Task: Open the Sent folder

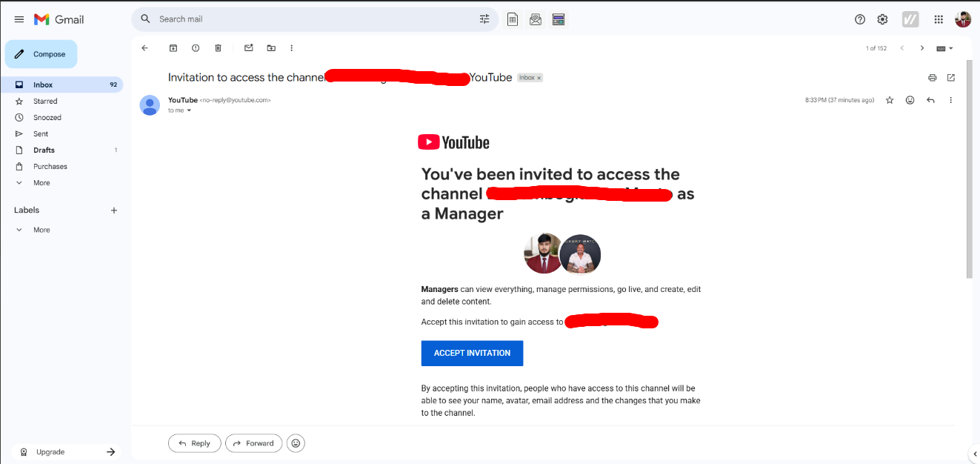Action: pos(41,134)
